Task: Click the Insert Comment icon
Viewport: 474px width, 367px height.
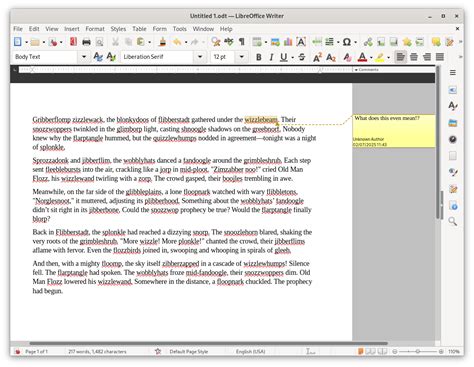Action: [x=436, y=42]
